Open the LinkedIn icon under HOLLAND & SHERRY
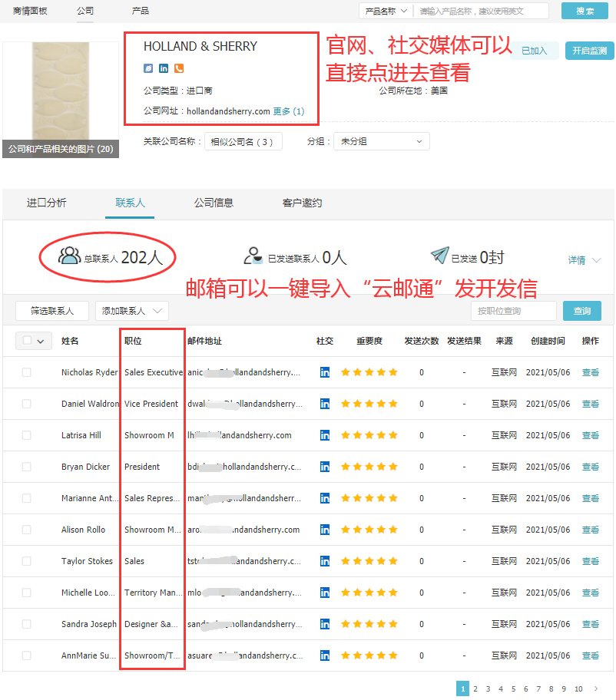616x700 pixels. click(163, 68)
